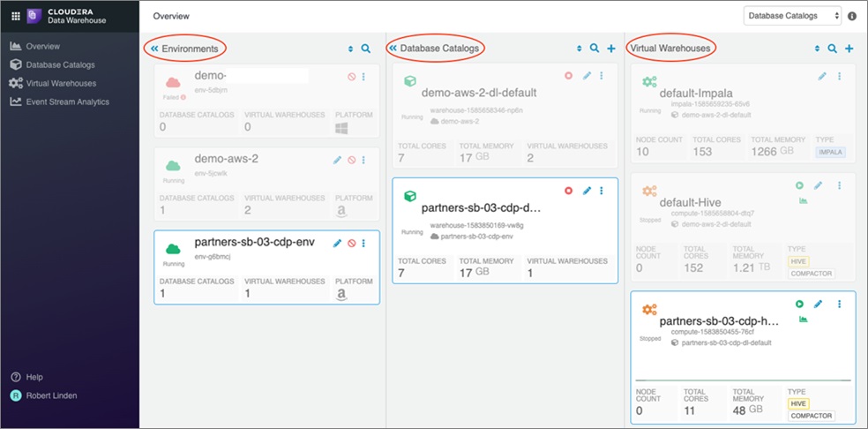The image size is (868, 429).
Task: Click the IMPALA type tag
Action: (830, 153)
